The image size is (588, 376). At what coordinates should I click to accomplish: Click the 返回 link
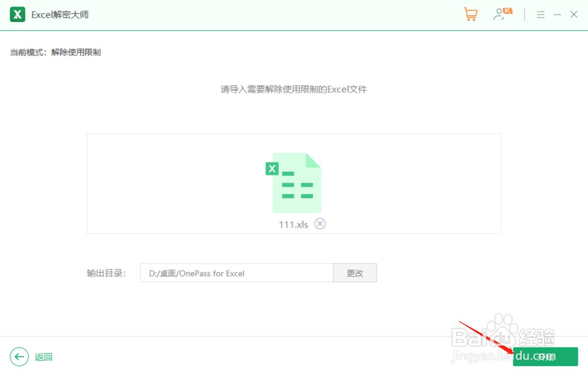43,357
